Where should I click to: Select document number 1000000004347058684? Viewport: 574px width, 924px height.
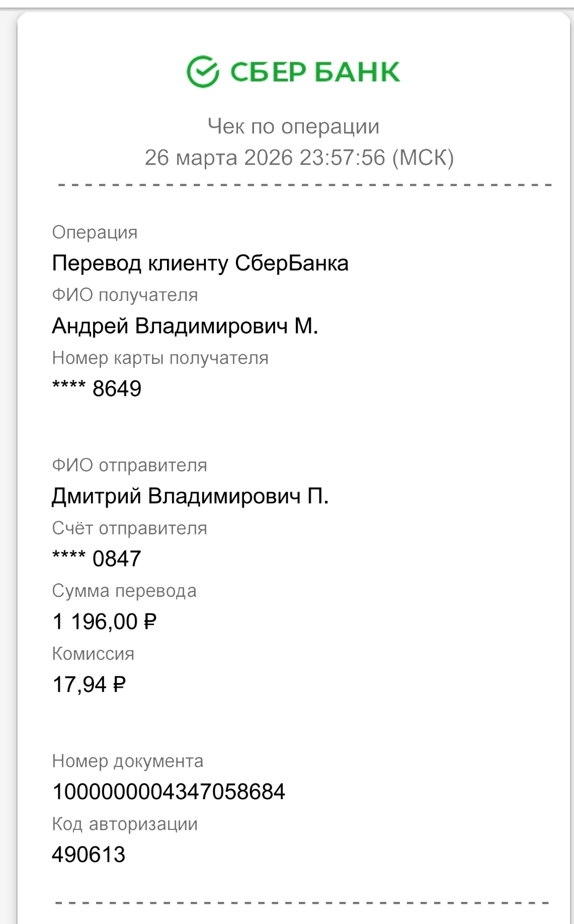169,792
